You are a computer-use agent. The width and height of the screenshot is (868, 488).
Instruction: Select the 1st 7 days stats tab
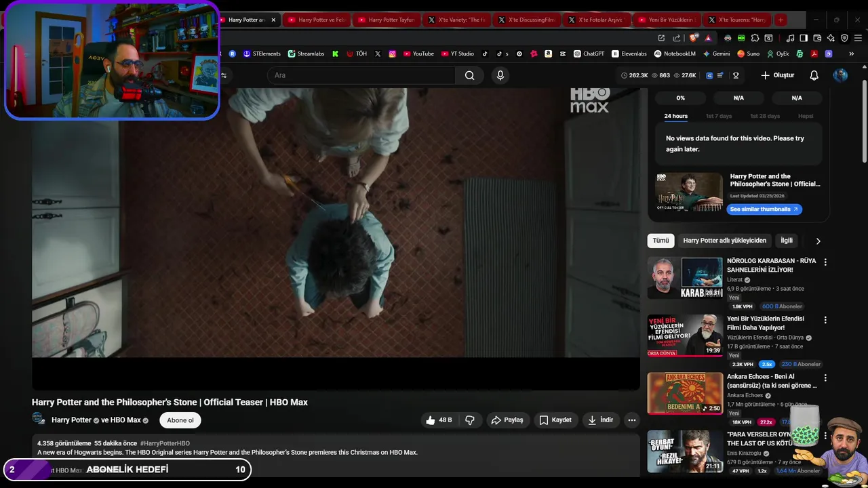[x=719, y=116]
